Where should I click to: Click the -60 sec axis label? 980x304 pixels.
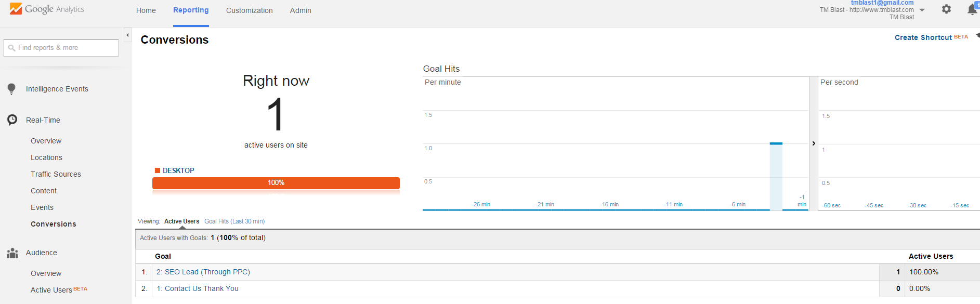pyautogui.click(x=831, y=205)
